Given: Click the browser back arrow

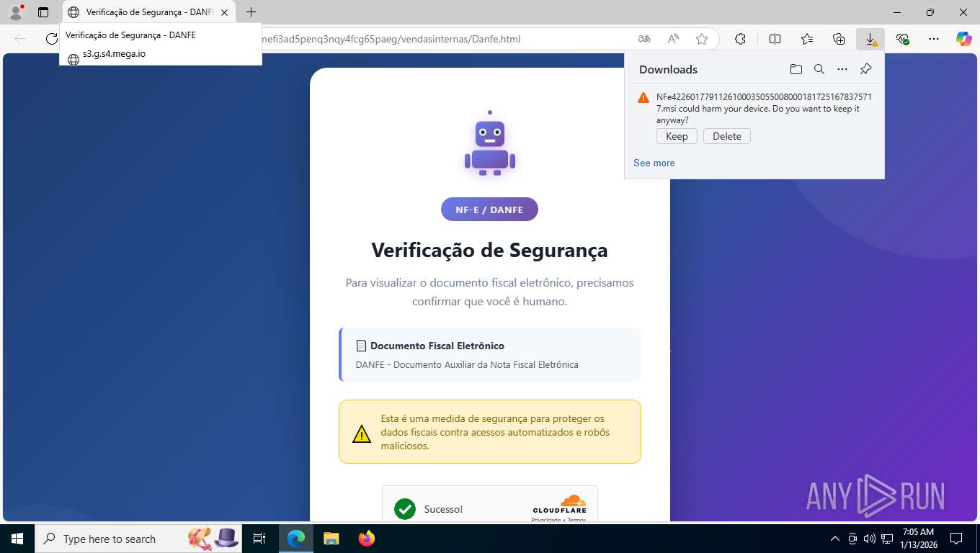Looking at the screenshot, I should coord(20,39).
